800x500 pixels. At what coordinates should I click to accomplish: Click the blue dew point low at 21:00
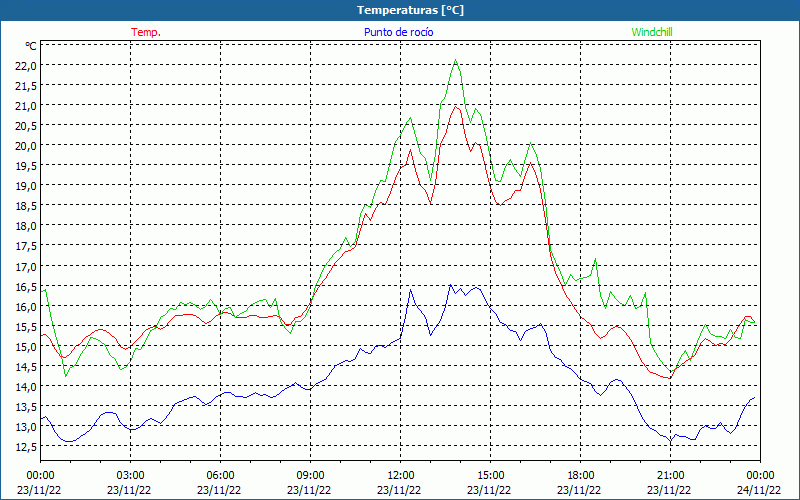point(671,442)
